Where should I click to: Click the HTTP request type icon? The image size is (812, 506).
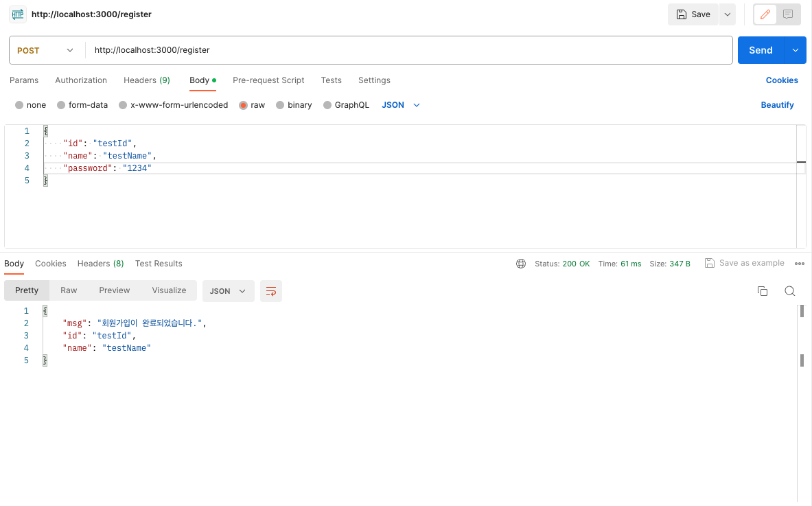(x=18, y=14)
